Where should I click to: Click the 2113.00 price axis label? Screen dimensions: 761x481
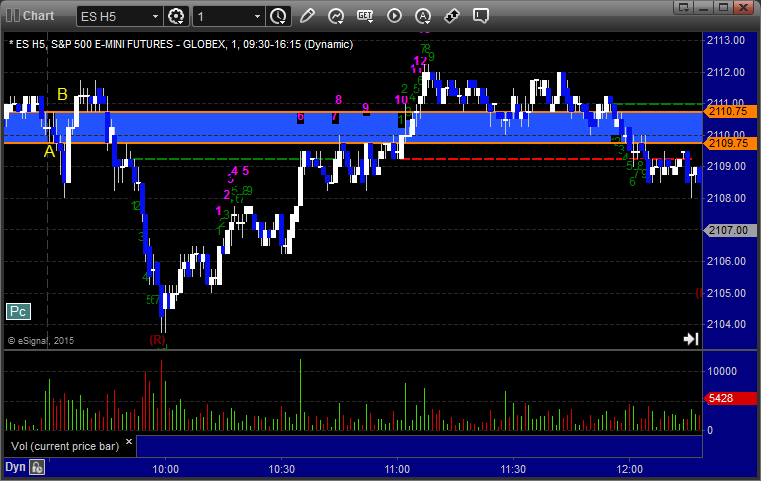[726, 40]
